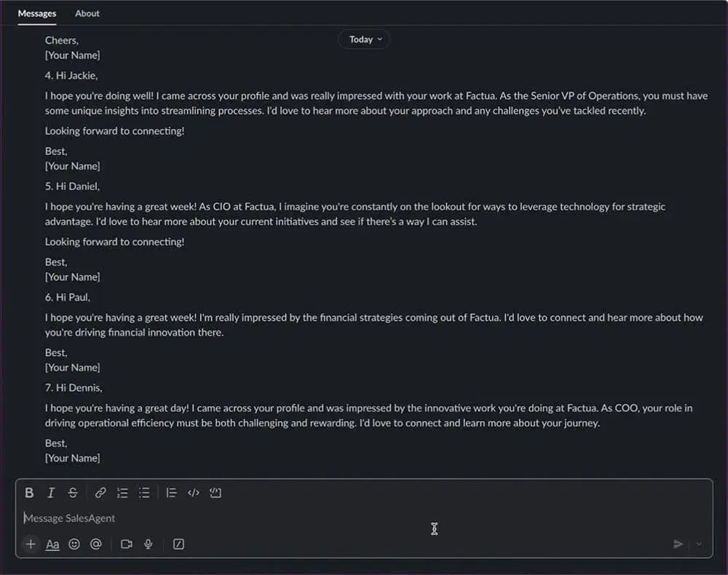Toggle strikethrough formatting
Viewport: 728px width, 575px height.
click(x=73, y=493)
